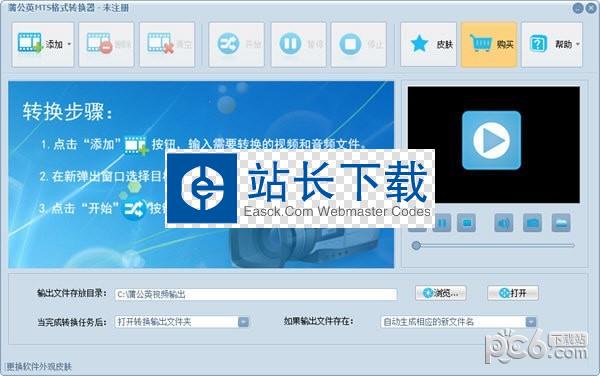Minimize the converter window
Image resolution: width=600 pixels, height=376 pixels.
(x=578, y=8)
